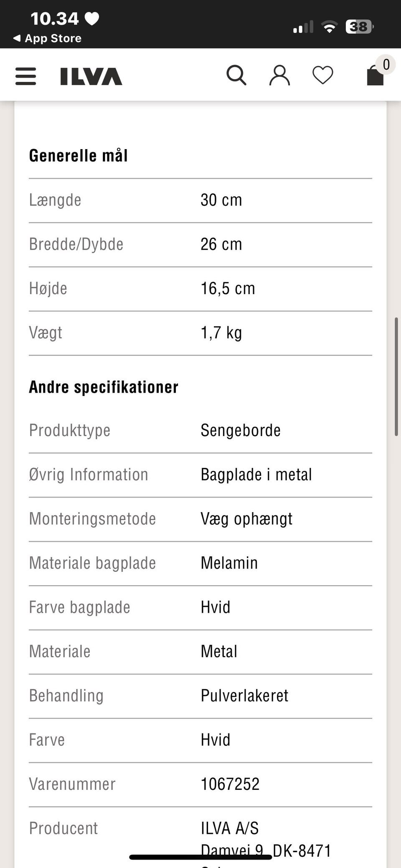
Task: Open the user account icon
Action: click(279, 76)
